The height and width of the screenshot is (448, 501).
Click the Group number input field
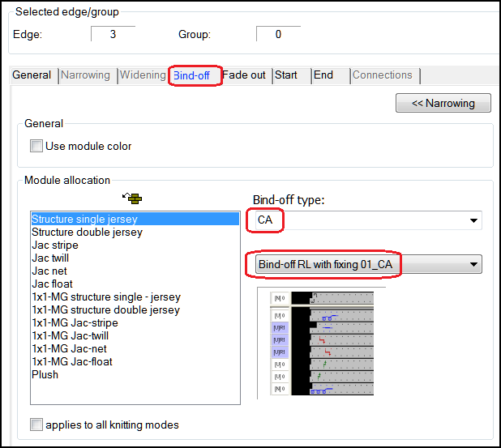tap(278, 35)
